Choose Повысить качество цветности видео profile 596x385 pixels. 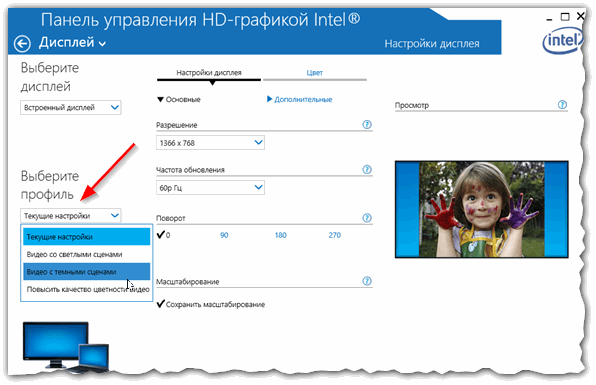pos(87,289)
